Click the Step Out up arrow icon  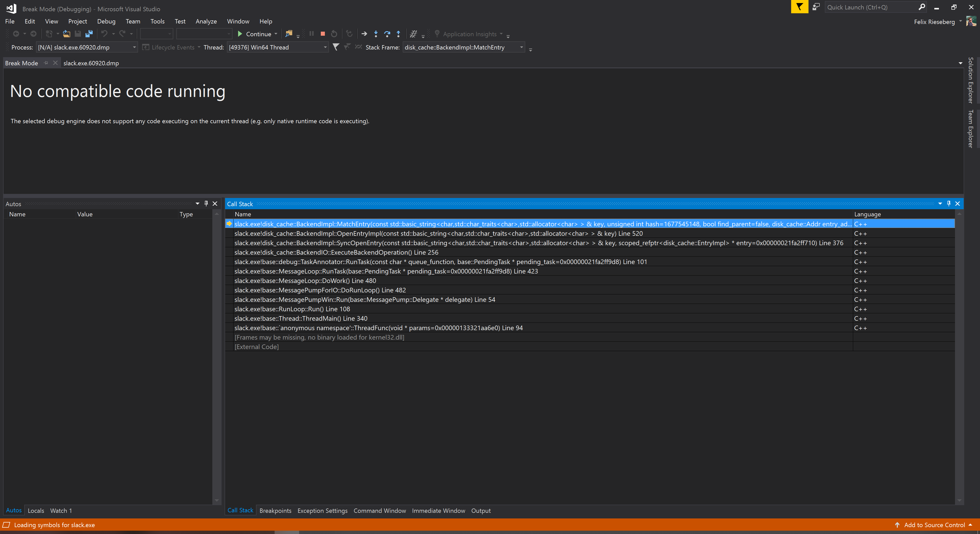tap(398, 34)
